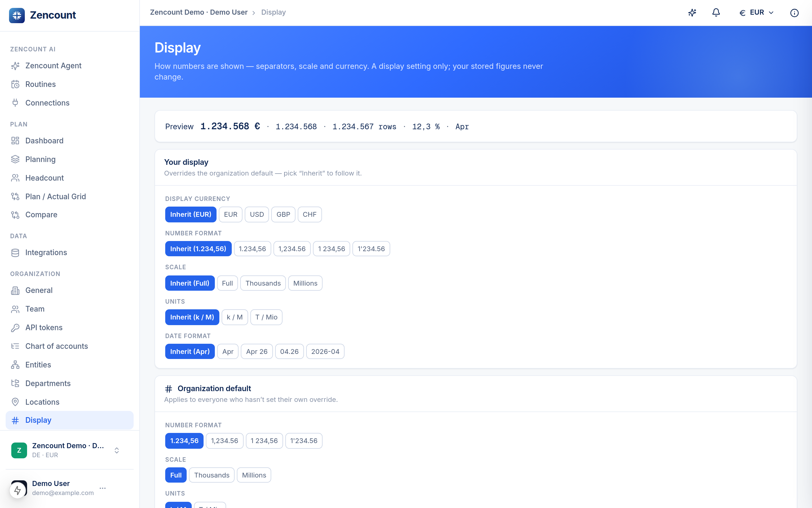Image resolution: width=812 pixels, height=508 pixels.
Task: Select 04.26 date format
Action: 289,351
